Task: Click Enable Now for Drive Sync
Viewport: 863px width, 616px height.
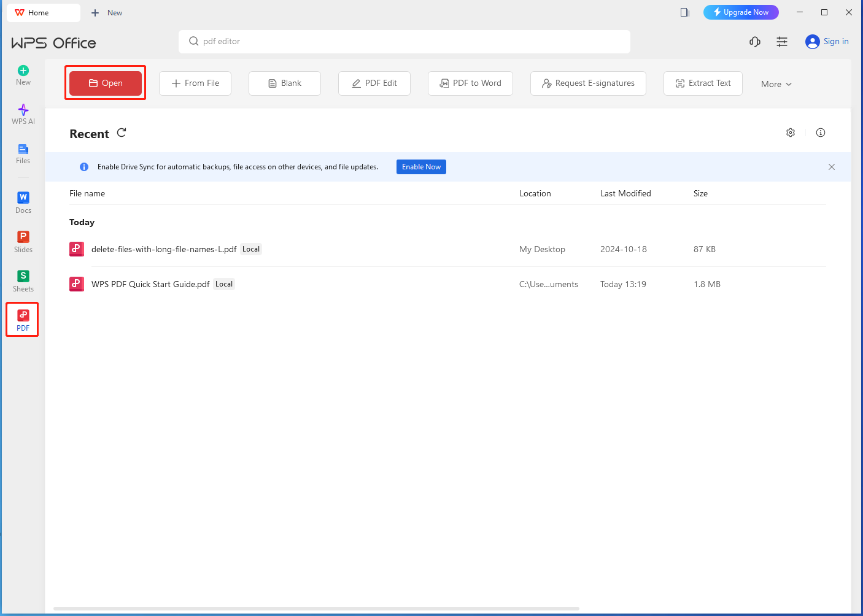Action: click(x=421, y=167)
